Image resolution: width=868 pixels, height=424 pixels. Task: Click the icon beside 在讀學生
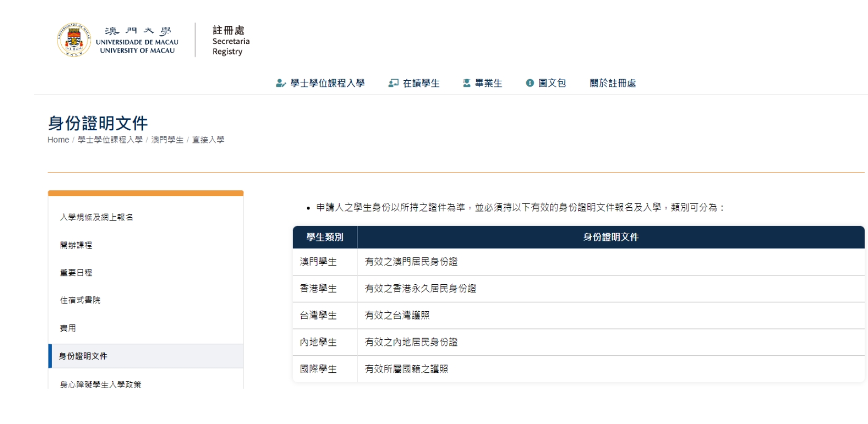pos(393,83)
